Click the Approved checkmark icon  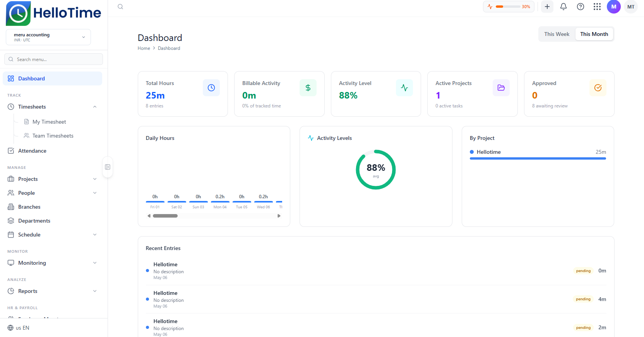coord(598,88)
